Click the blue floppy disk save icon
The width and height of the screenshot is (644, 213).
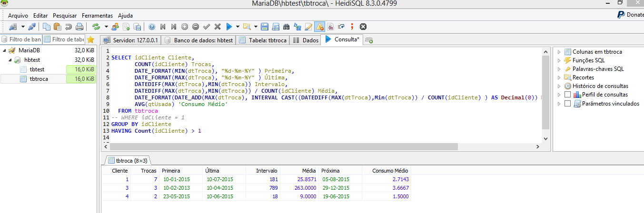(x=264, y=27)
